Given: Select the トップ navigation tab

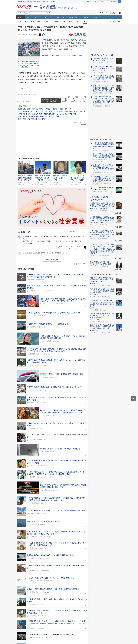Looking at the screenshot, I should tap(20, 17).
